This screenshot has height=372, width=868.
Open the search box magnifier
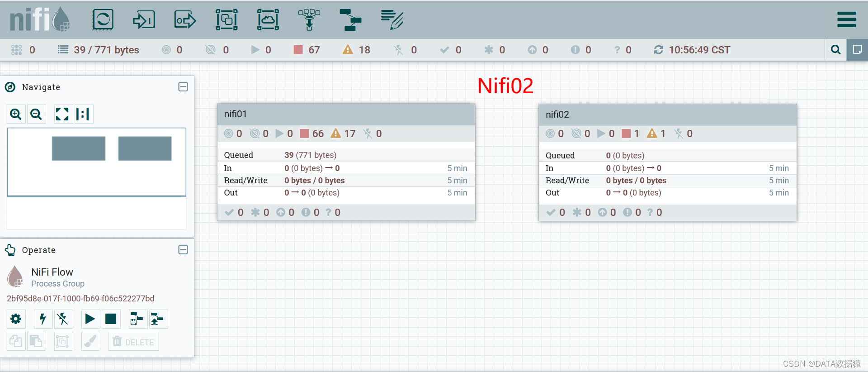point(836,50)
